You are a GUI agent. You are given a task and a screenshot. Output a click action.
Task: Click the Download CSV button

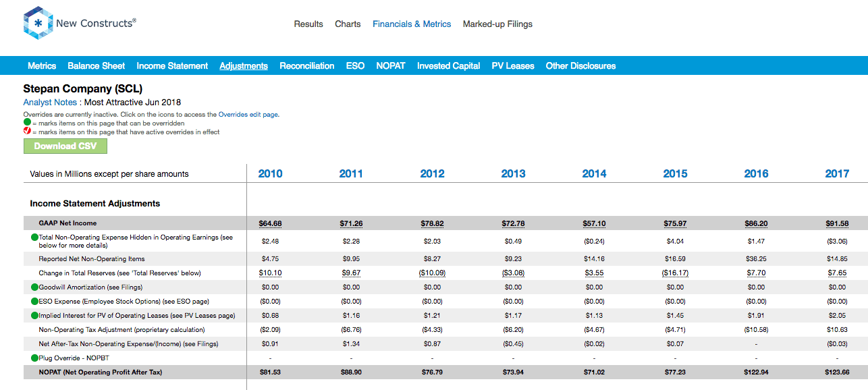65,146
